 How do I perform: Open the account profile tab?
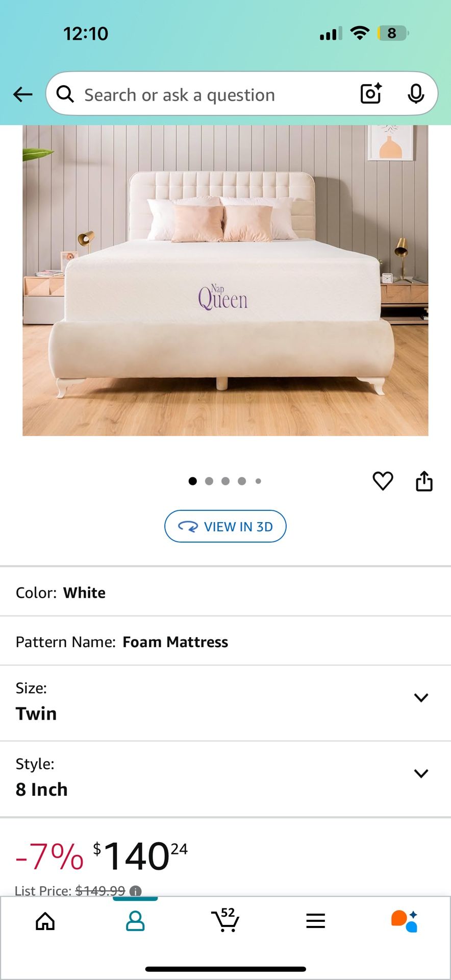(135, 921)
